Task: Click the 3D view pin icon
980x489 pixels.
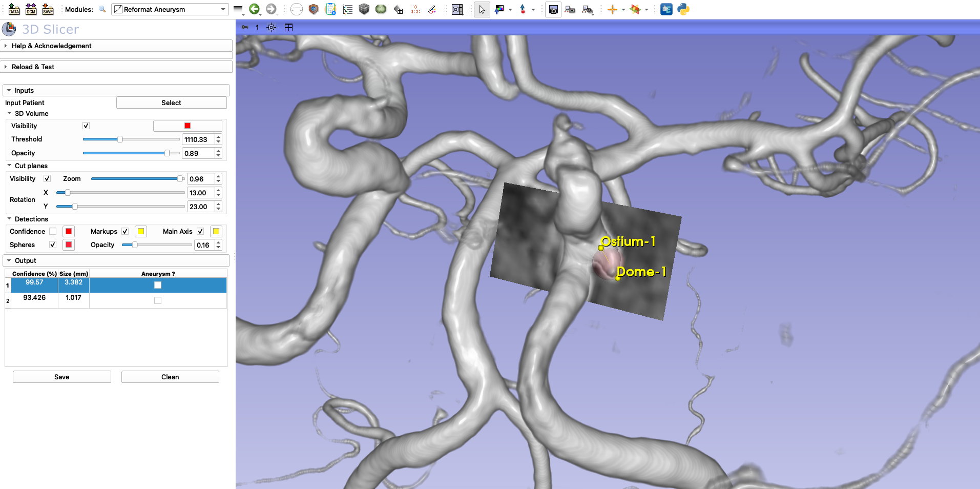Action: [x=245, y=27]
